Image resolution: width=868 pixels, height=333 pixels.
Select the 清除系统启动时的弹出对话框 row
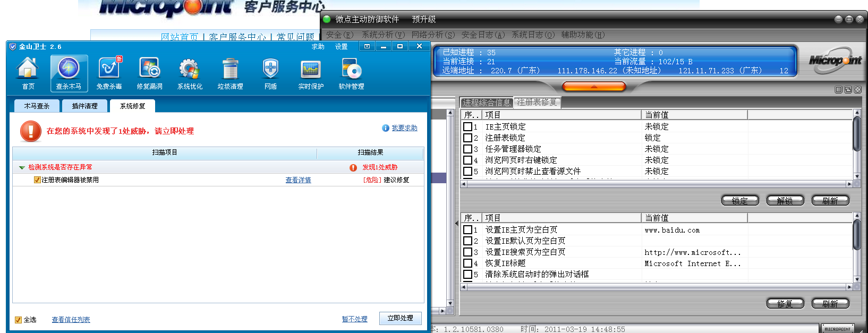pos(657,275)
